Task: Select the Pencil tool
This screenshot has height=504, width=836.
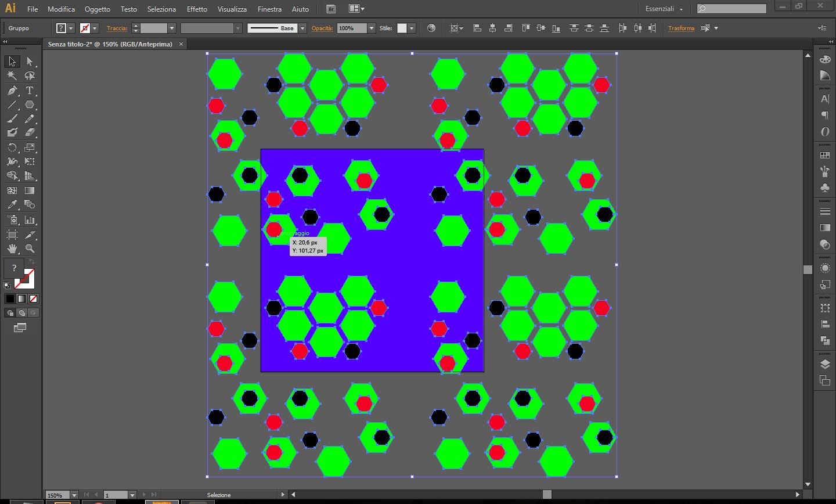Action: 30,119
